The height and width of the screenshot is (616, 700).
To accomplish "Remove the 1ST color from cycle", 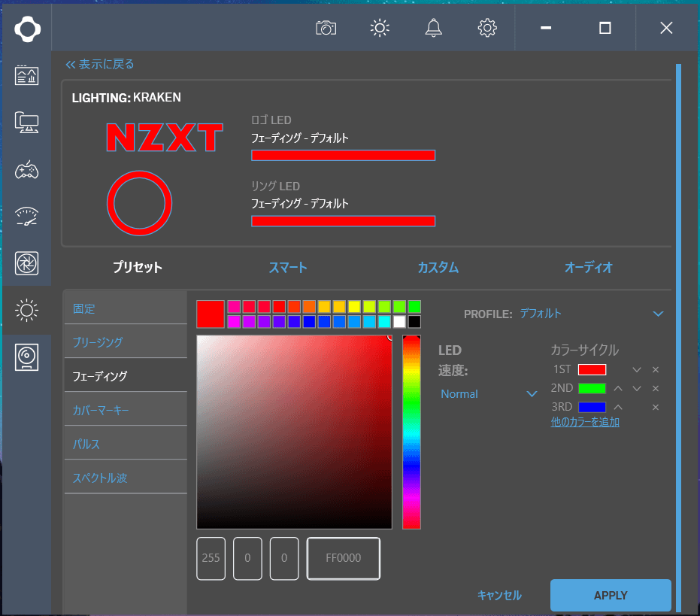I will point(656,370).
